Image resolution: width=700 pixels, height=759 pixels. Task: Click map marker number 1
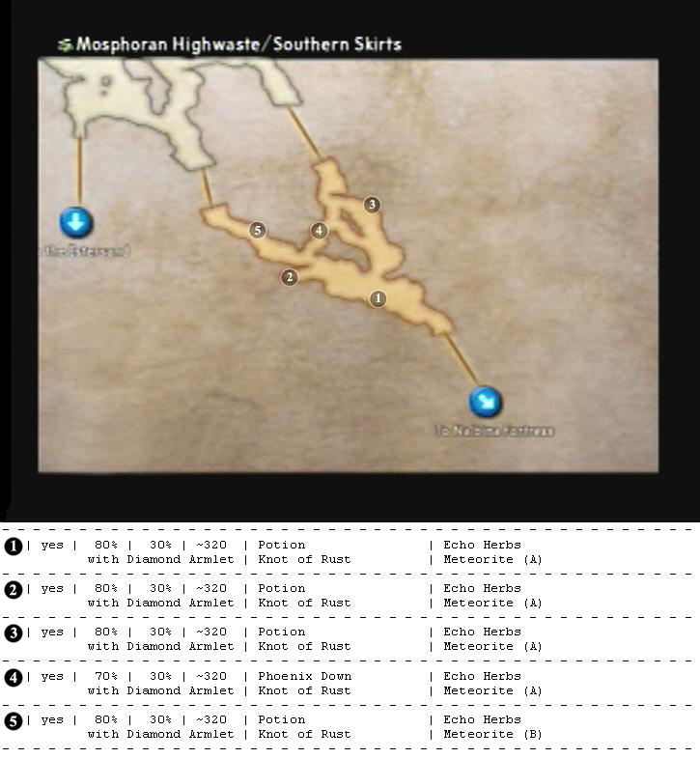click(x=378, y=298)
